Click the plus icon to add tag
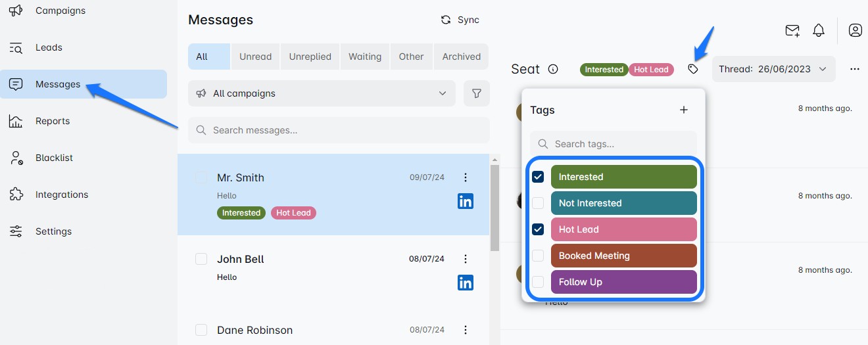Screen dimensions: 868x345 684,110
